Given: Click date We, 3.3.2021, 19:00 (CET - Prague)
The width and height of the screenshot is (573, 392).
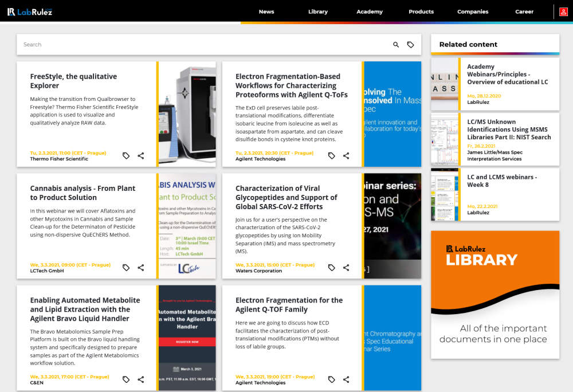Looking at the screenshot, I should pyautogui.click(x=275, y=377).
